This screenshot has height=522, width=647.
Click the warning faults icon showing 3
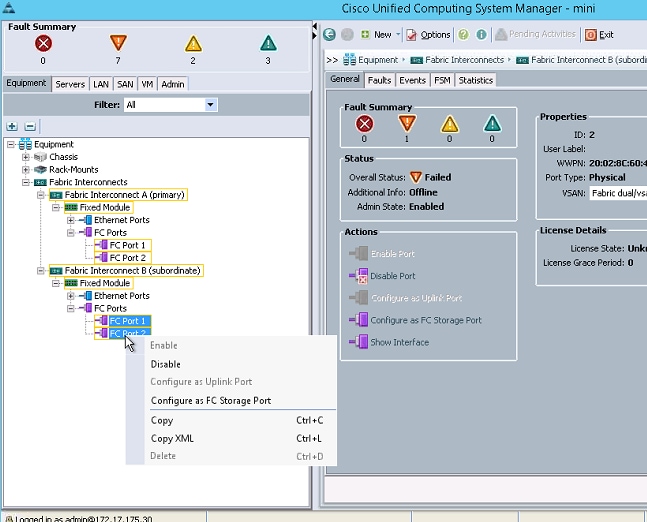[x=268, y=43]
